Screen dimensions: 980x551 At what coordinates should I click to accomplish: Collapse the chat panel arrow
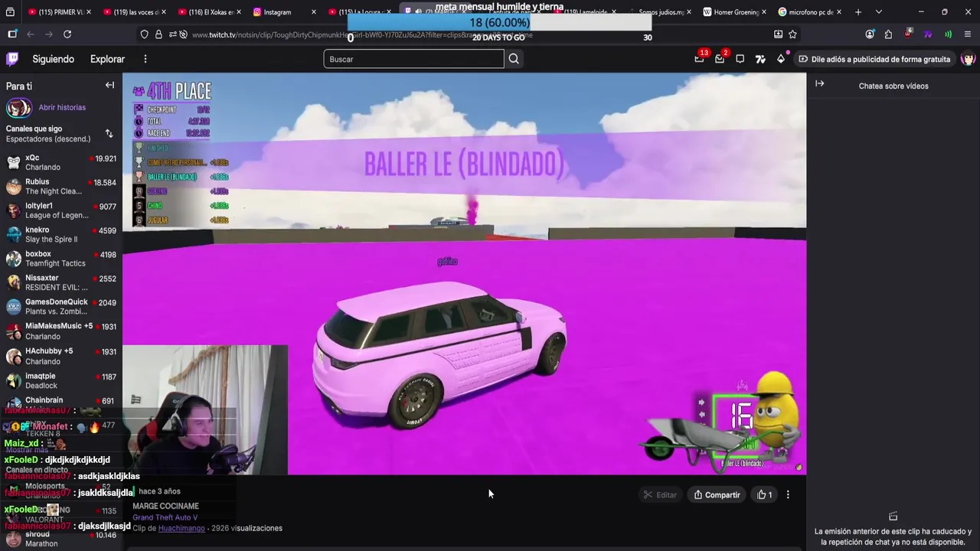(819, 83)
